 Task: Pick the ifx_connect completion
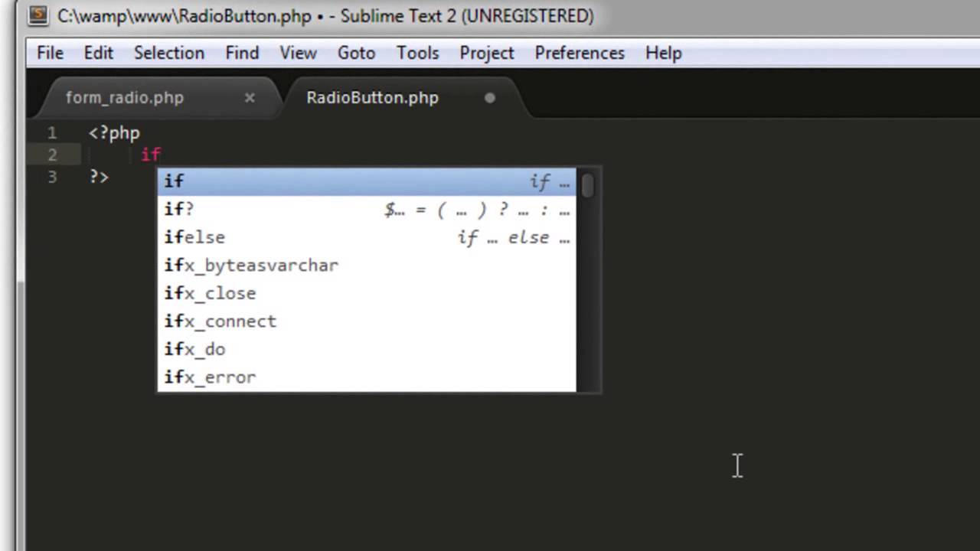click(367, 321)
